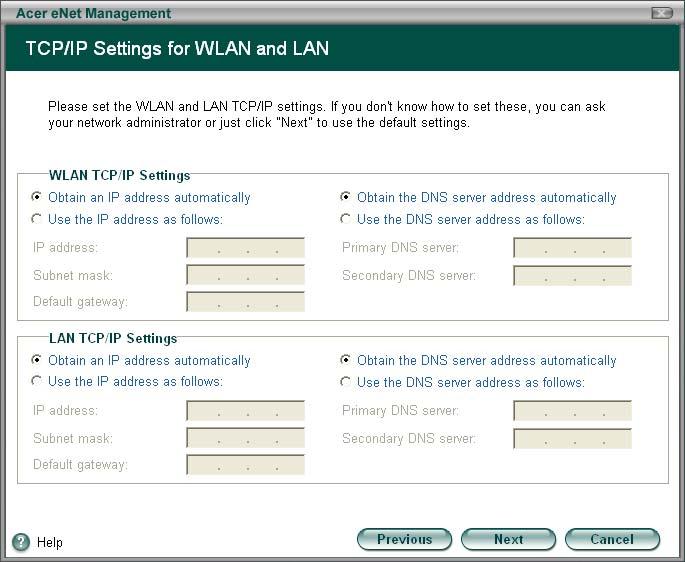Click the Next button
Image resolution: width=685 pixels, height=562 pixels.
pyautogui.click(x=509, y=539)
